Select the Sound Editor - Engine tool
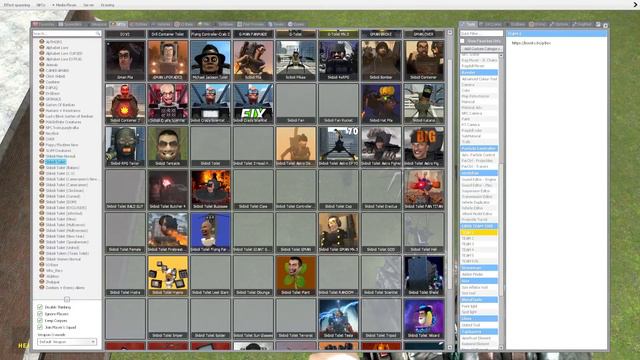This screenshot has width=640, height=360. tap(479, 179)
